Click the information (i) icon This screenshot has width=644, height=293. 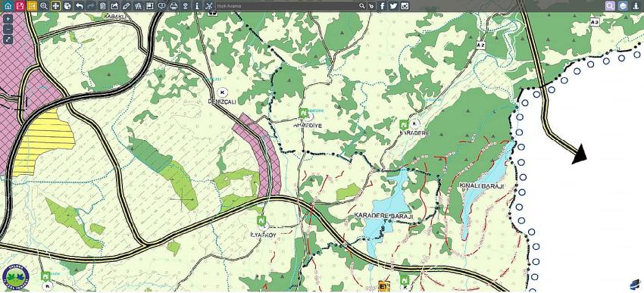(x=197, y=6)
